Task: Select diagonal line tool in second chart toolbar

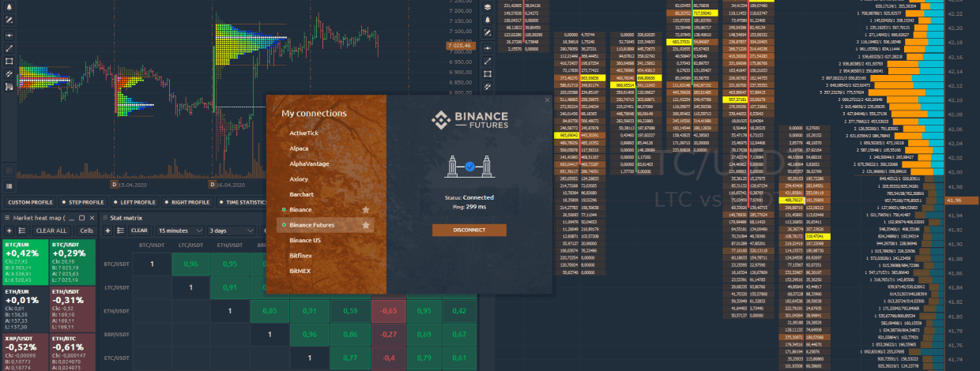Action: point(488,61)
